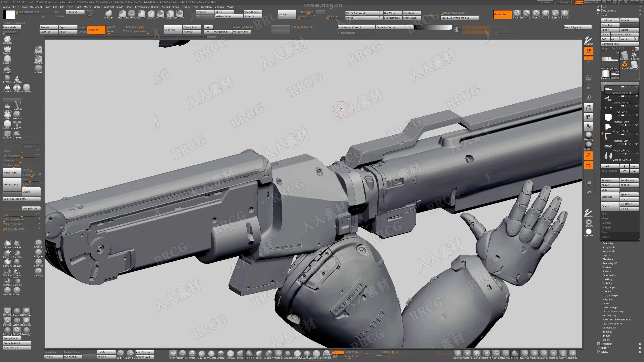Select the hPolish brush in bottom shelf
The image size is (644, 362).
point(250,353)
